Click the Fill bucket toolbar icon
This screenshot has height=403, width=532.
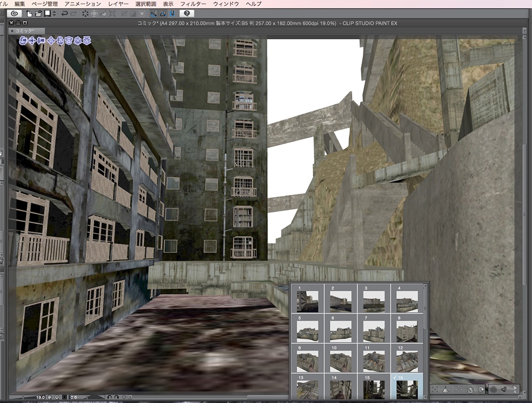(x=103, y=14)
